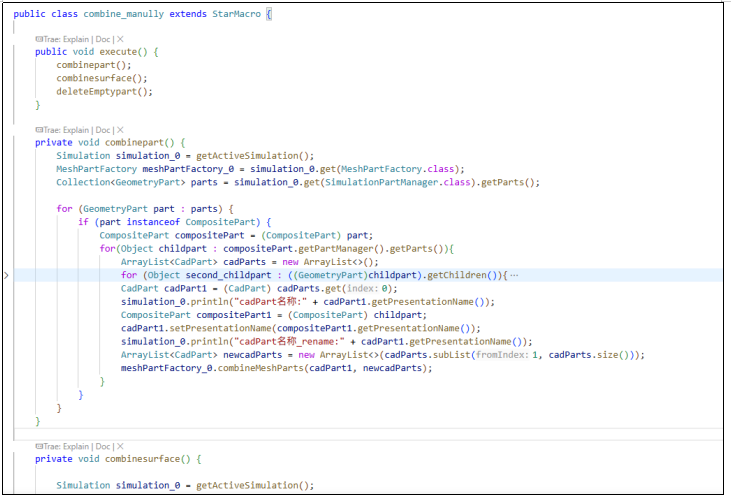
Task: Click getPartManager() in the childpart loop
Action: pyautogui.click(x=341, y=249)
